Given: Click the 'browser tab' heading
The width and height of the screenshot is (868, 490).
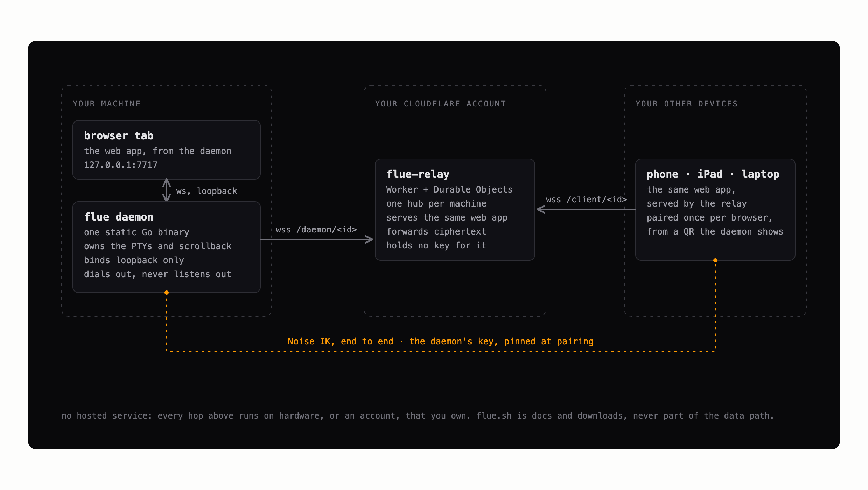Looking at the screenshot, I should click(x=119, y=136).
